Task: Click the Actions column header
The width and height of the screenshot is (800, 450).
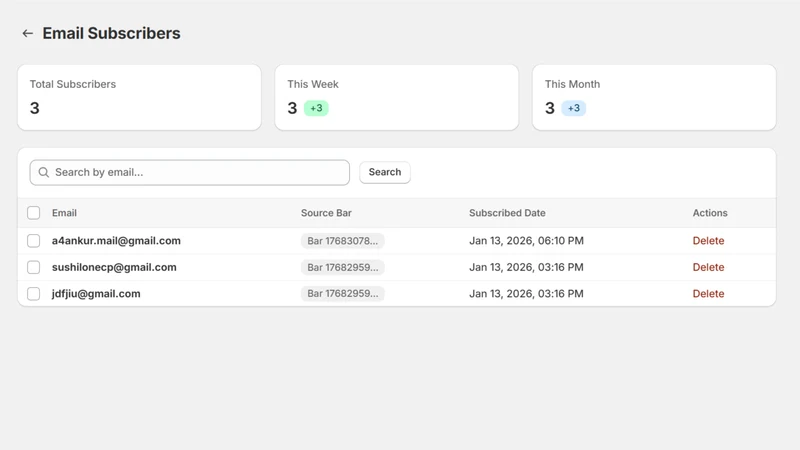Action: tap(710, 213)
